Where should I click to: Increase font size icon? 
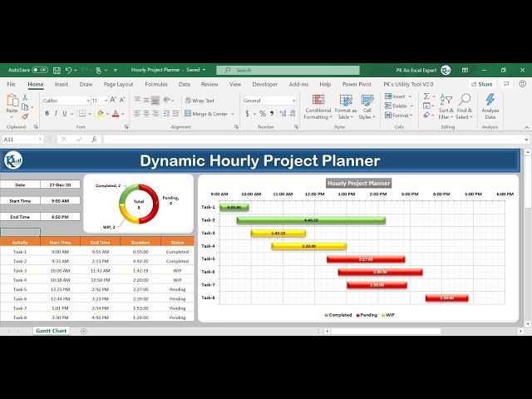[x=113, y=100]
